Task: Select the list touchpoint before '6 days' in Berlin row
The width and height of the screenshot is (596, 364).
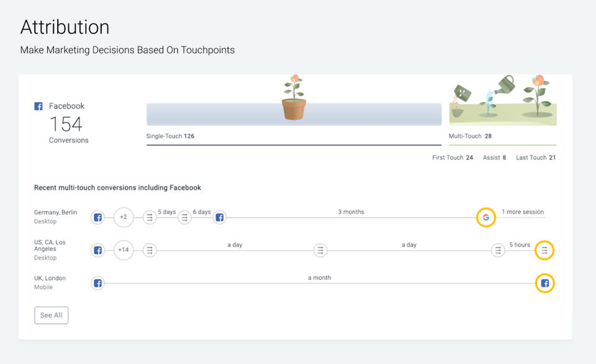Action: point(184,218)
